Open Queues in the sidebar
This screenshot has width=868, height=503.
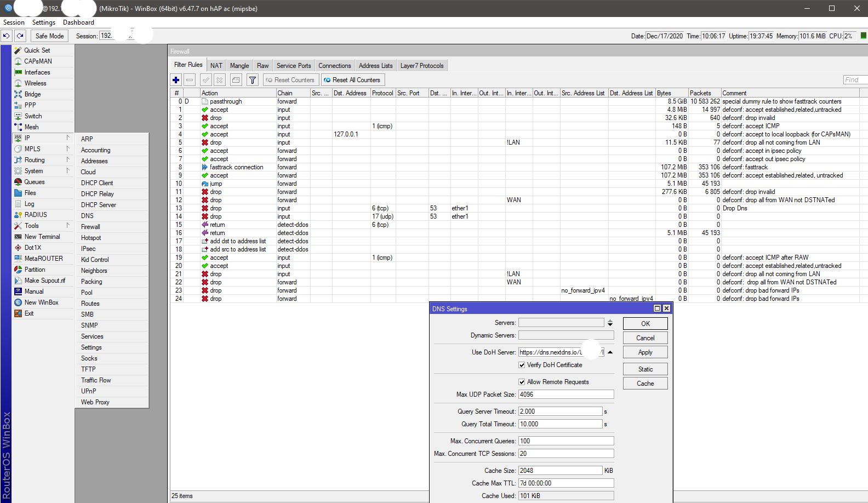coord(35,182)
